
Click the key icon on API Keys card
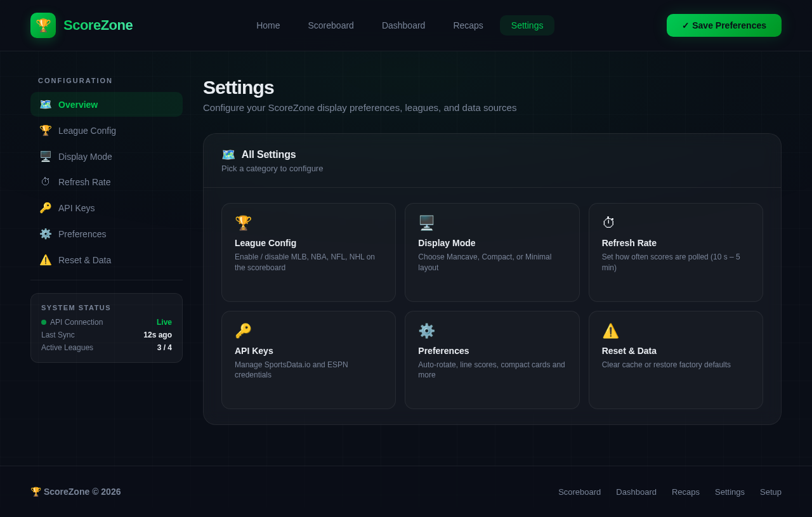pos(243,330)
